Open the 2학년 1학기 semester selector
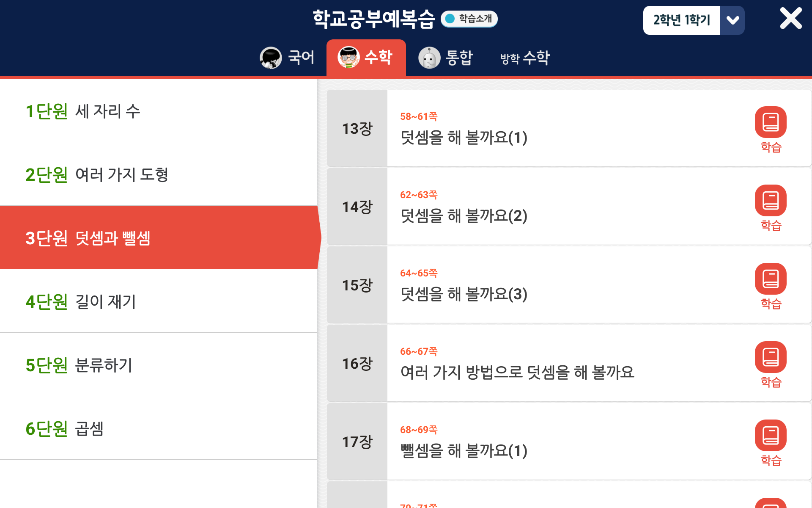This screenshot has height=508, width=812. (x=682, y=20)
